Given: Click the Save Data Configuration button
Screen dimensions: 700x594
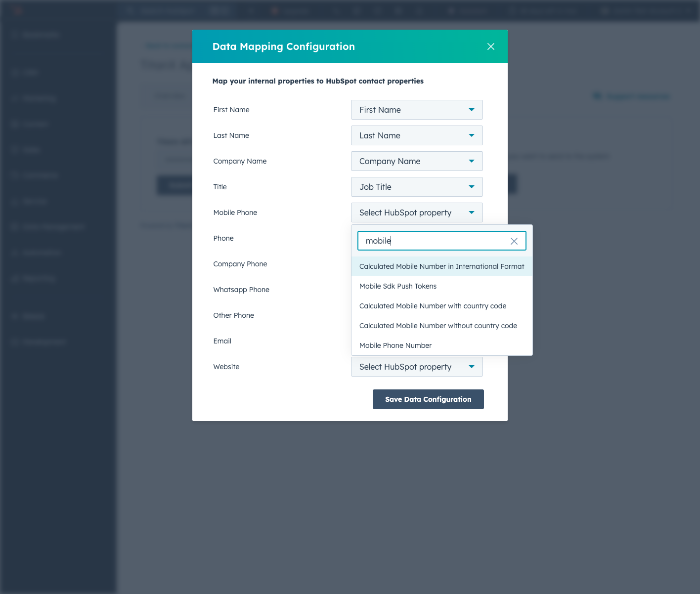Looking at the screenshot, I should (x=428, y=399).
